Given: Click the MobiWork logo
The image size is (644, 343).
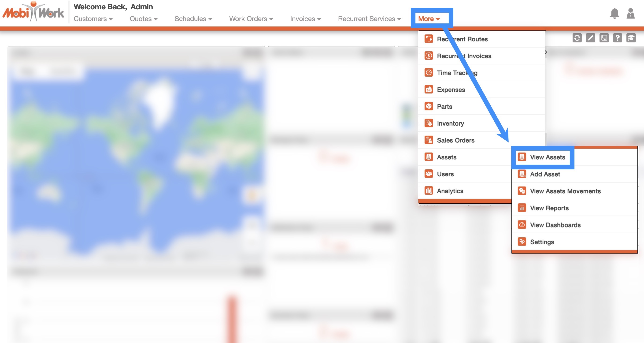Looking at the screenshot, I should click(x=33, y=12).
